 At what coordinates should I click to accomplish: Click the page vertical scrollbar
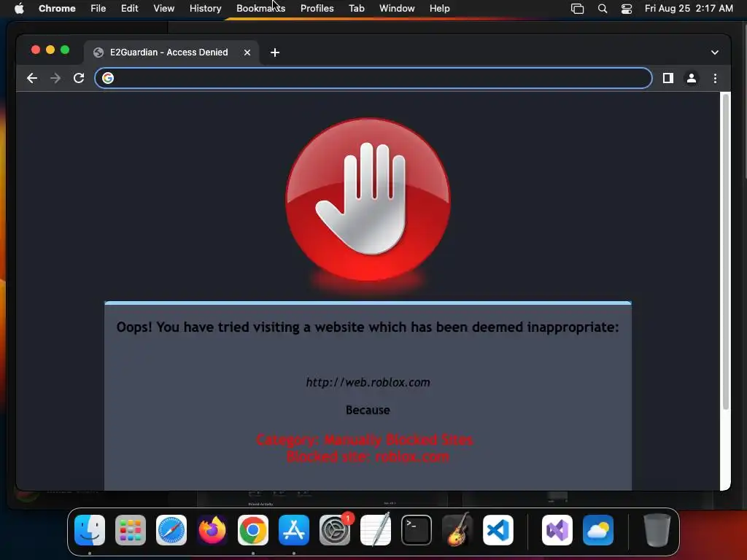(x=726, y=252)
